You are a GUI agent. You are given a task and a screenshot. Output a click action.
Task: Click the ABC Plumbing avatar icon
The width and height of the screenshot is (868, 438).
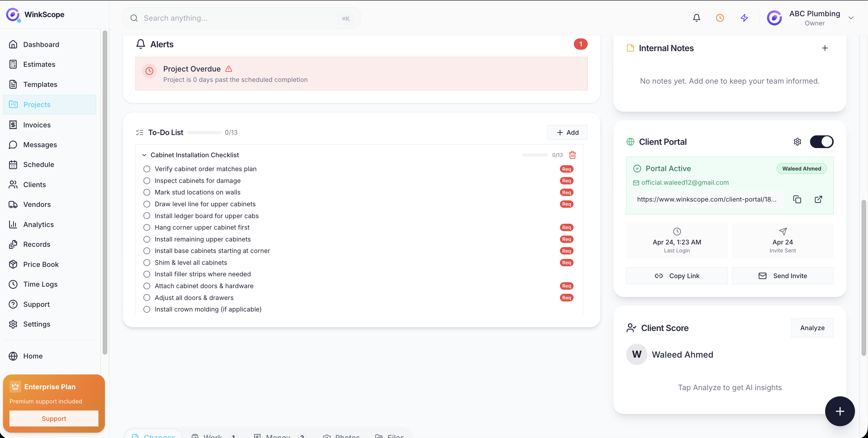tap(774, 18)
